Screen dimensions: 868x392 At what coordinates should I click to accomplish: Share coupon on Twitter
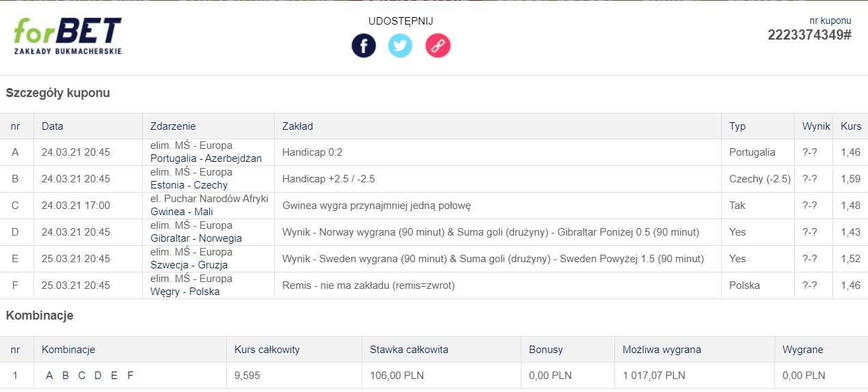point(401,46)
